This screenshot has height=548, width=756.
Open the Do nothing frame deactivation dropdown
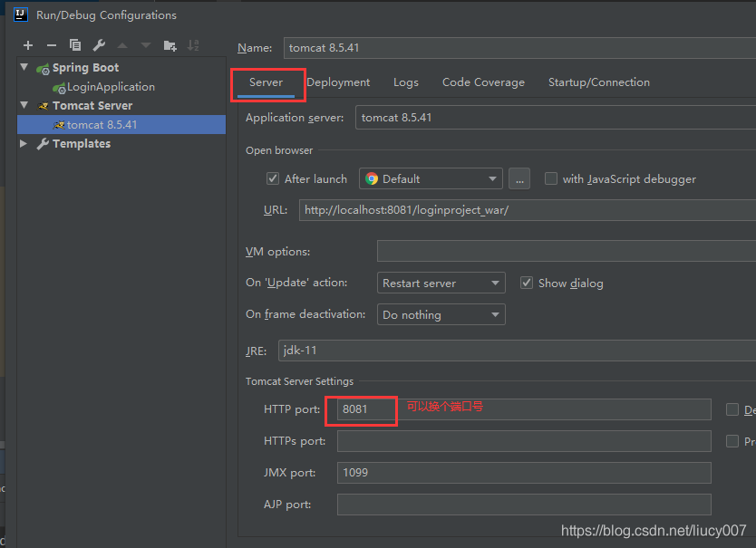(x=441, y=314)
